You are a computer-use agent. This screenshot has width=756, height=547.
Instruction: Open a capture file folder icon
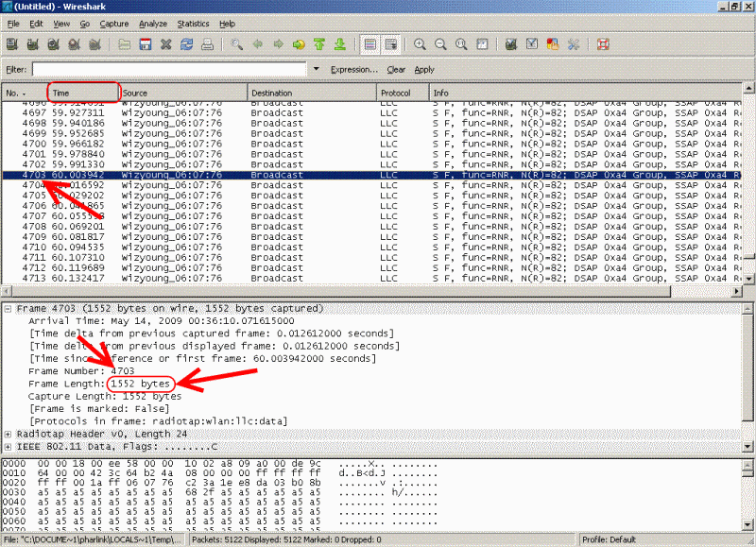coord(125,44)
